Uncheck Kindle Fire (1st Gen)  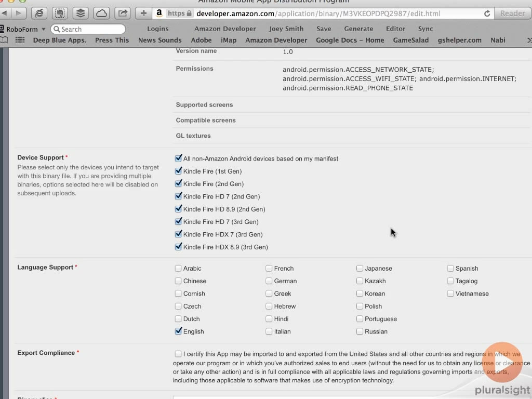click(x=178, y=171)
